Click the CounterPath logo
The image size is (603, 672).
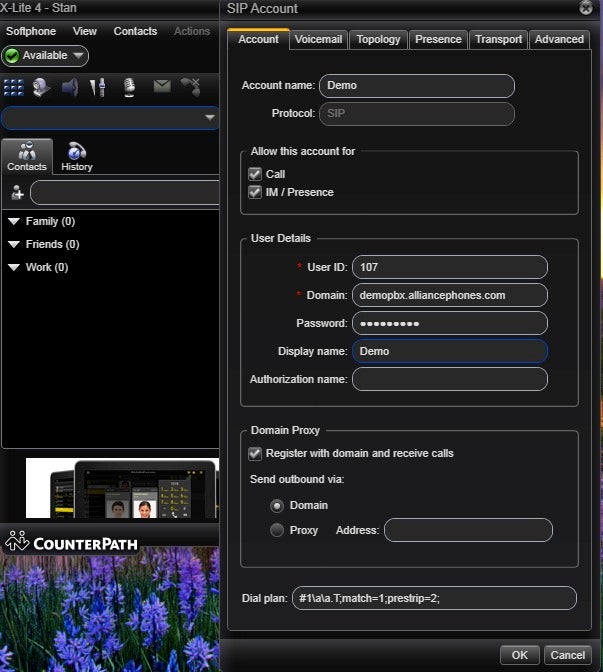point(72,541)
